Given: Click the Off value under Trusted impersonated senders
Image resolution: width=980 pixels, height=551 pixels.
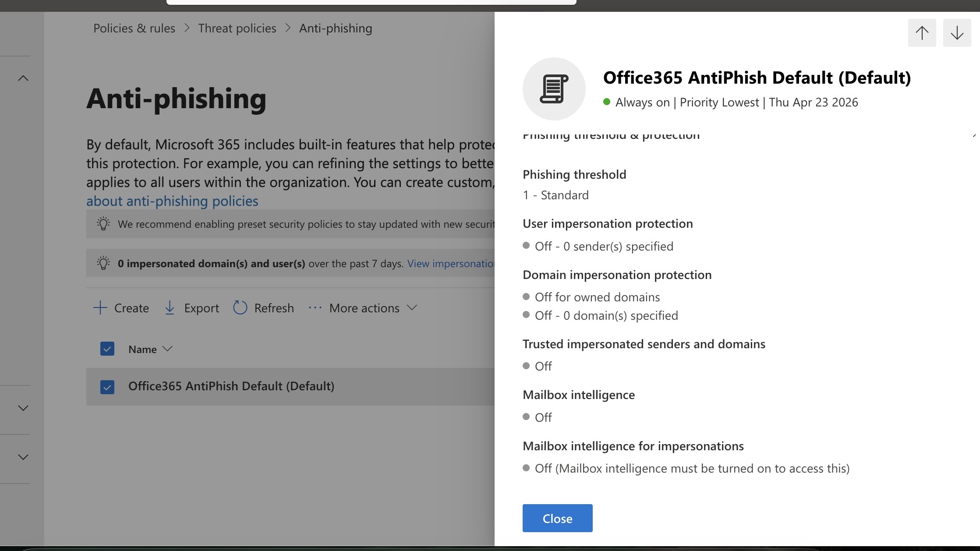Looking at the screenshot, I should point(543,366).
